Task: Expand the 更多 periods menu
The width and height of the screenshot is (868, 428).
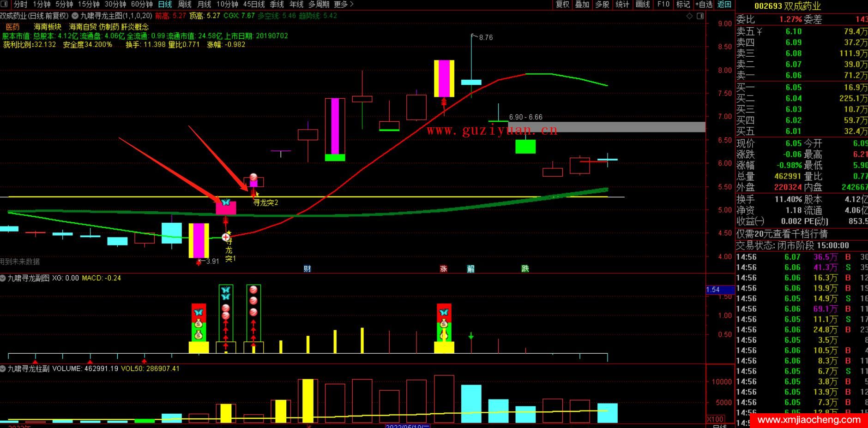Action: (x=344, y=4)
